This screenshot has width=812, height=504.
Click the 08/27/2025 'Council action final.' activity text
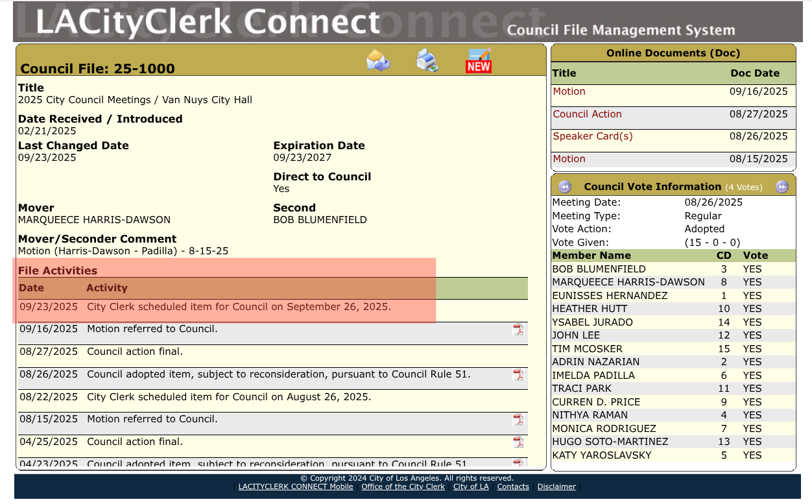(135, 352)
